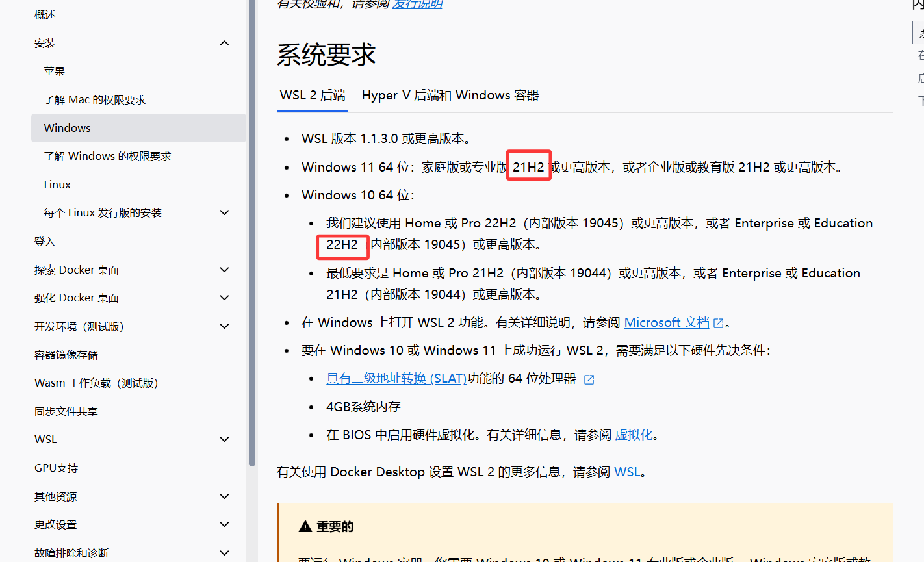Expand 开发环境（测试版）section chevron
This screenshot has height=562, width=924.
[x=225, y=326]
